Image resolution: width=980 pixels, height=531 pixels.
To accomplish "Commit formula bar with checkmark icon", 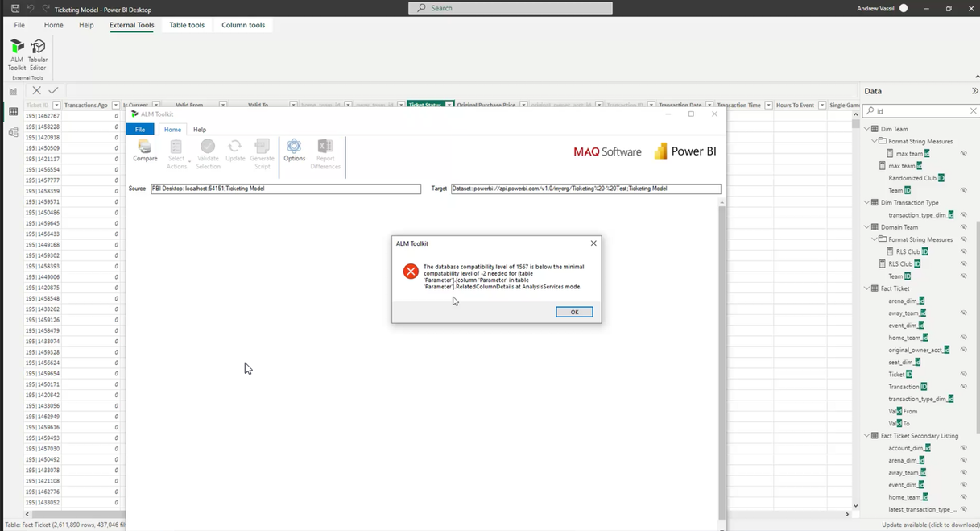I will point(53,91).
